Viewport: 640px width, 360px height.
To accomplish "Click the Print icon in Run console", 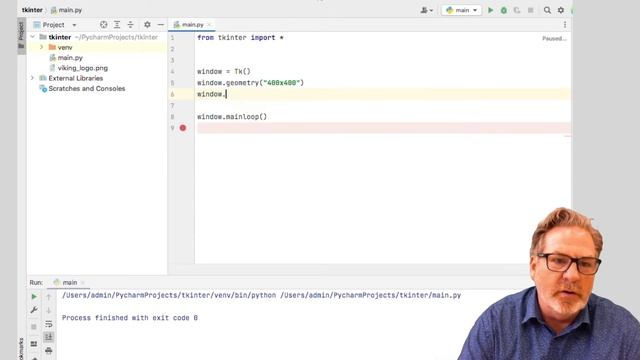I will 49,350.
